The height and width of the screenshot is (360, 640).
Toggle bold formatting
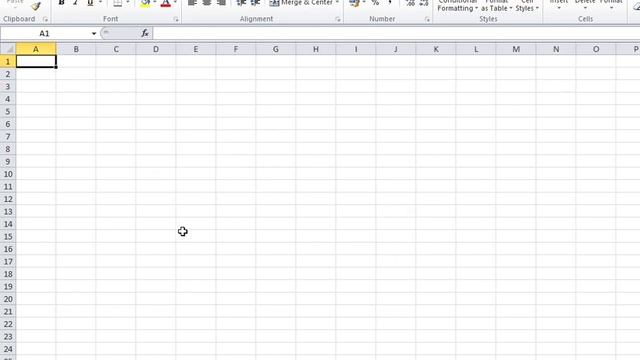pos(62,3)
